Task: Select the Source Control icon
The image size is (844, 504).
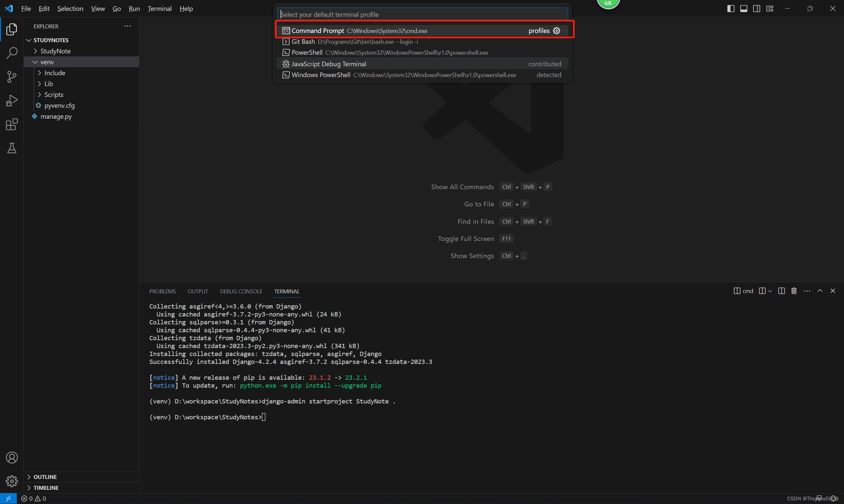Action: pos(12,77)
